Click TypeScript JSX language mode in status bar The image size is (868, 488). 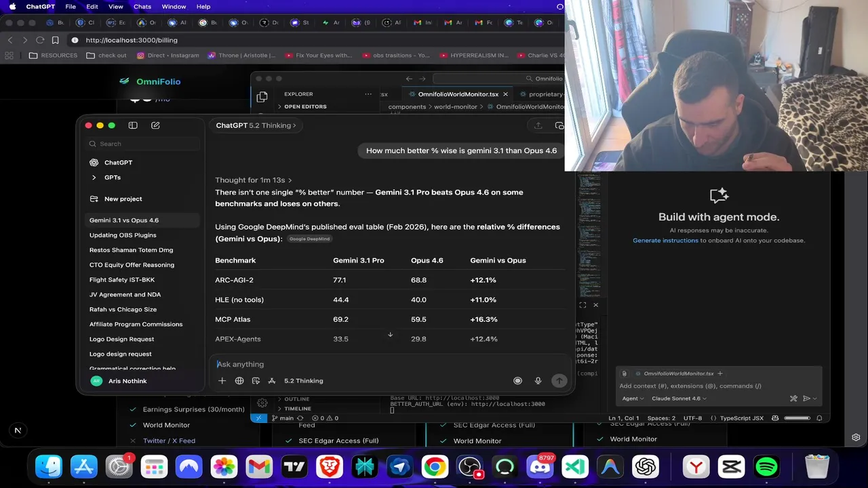(x=742, y=418)
